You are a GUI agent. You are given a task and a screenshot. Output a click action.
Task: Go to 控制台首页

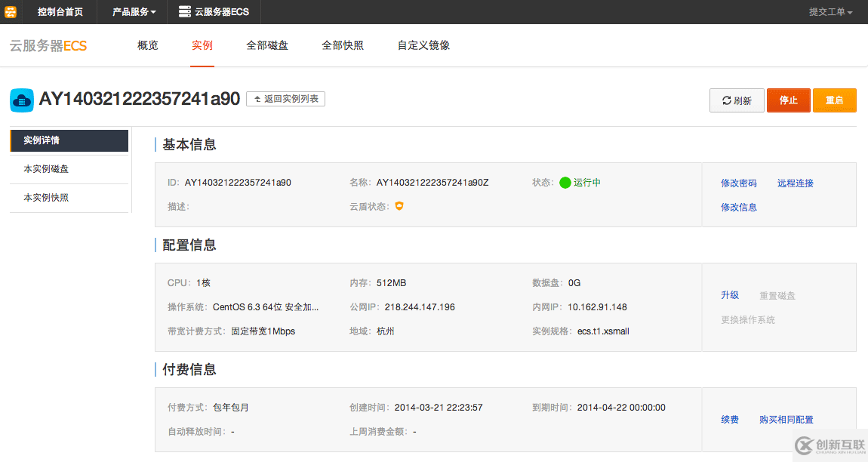pos(60,12)
